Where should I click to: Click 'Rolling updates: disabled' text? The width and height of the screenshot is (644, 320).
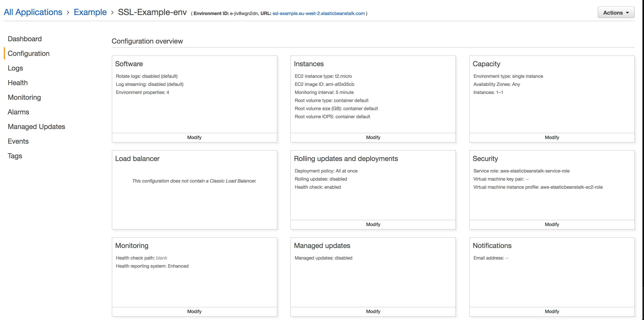(321, 179)
